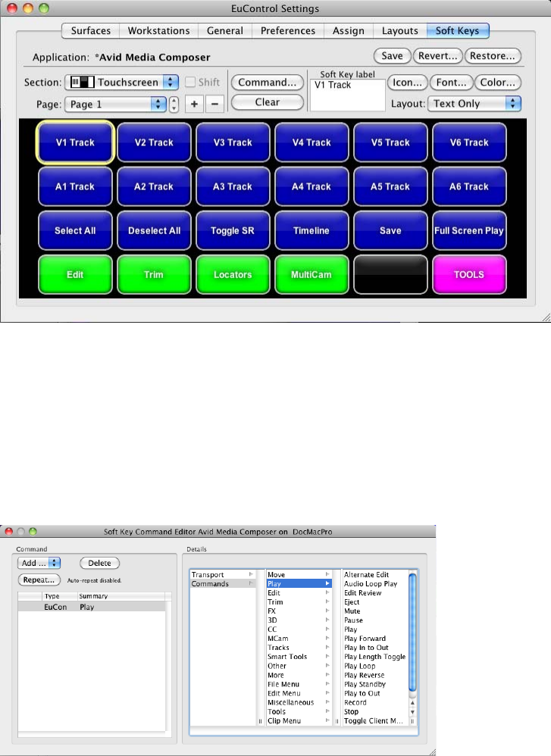551x756 pixels.
Task: Switch to the Workstations tab
Action: [x=158, y=30]
